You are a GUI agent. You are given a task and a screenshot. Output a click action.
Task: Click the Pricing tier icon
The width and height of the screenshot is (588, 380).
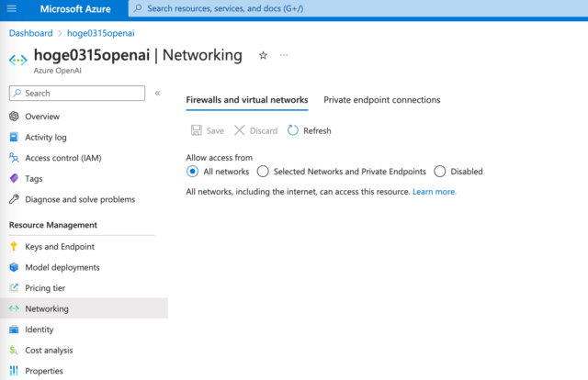[x=14, y=287]
